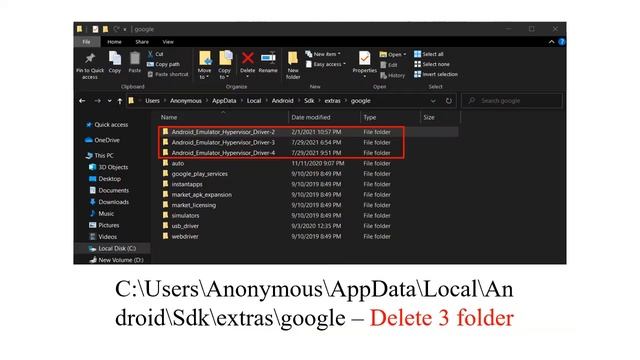Expand the address bar history dropdown
Image resolution: width=640 pixels, height=360 pixels.
433,101
